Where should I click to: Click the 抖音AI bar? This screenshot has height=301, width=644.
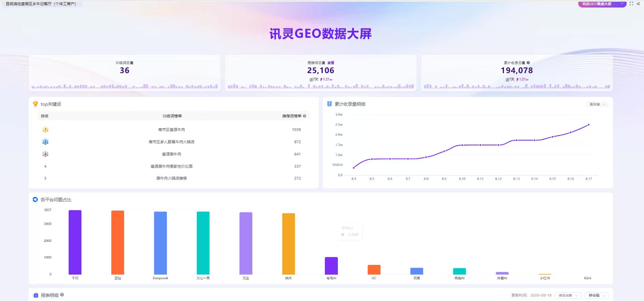coord(502,273)
